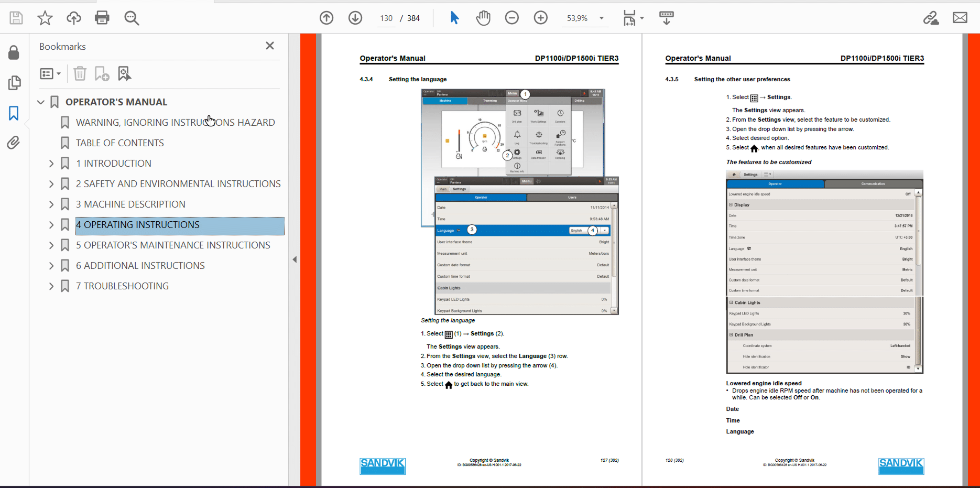The image size is (980, 488).
Task: Click the 'Setting the other user preferences' heading
Action: coord(742,79)
